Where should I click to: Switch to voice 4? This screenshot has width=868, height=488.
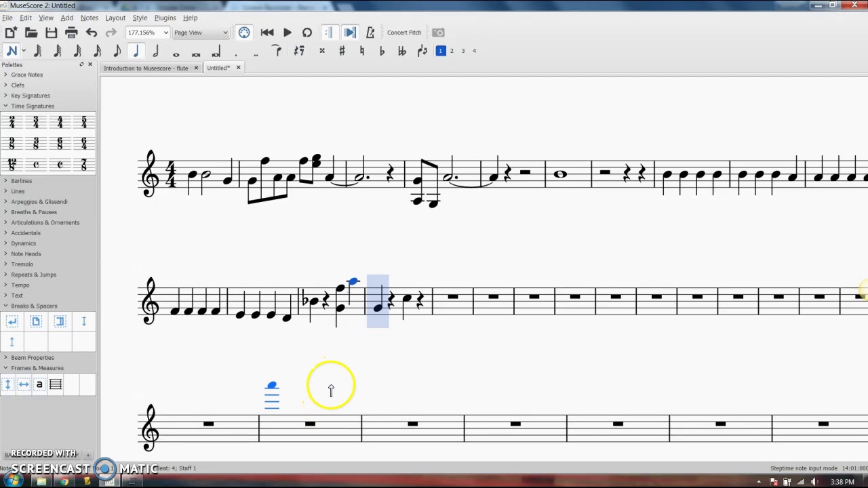click(474, 51)
